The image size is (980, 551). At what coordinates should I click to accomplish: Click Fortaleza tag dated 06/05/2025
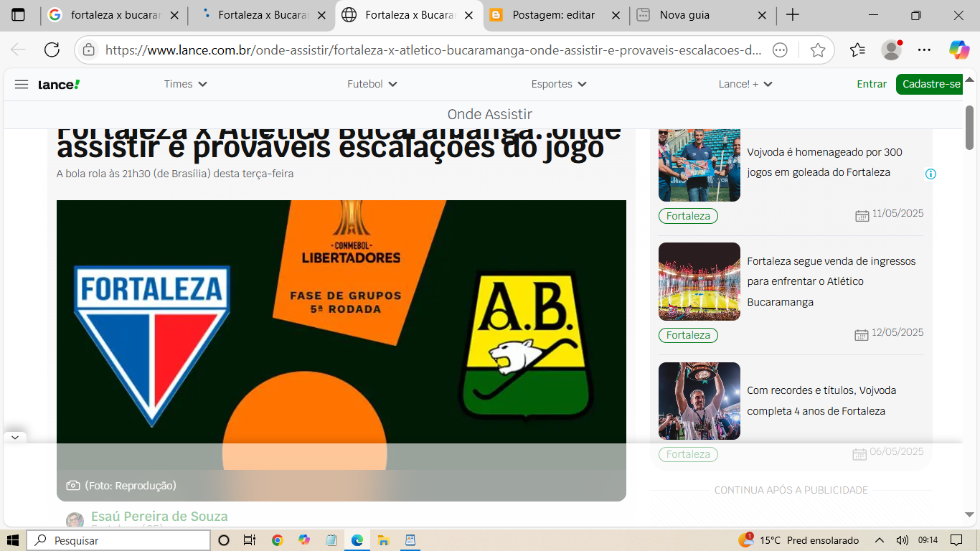tap(688, 454)
